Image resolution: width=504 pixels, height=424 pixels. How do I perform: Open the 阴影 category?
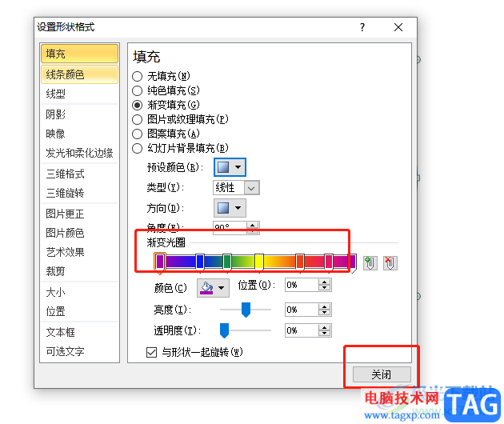point(79,114)
